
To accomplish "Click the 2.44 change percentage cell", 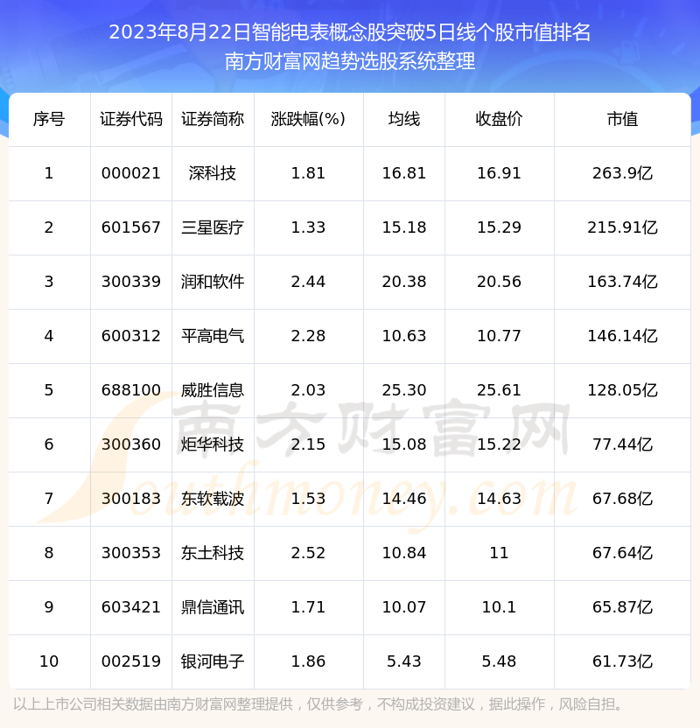I will click(308, 282).
